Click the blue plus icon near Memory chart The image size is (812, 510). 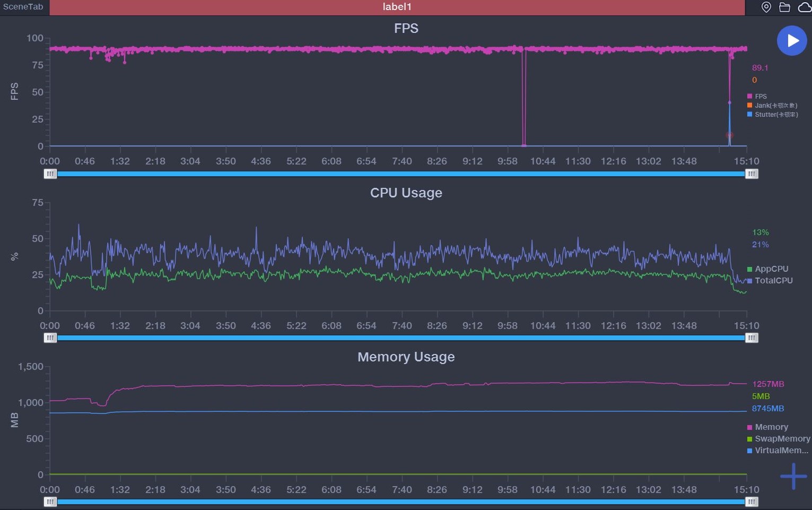(793, 476)
